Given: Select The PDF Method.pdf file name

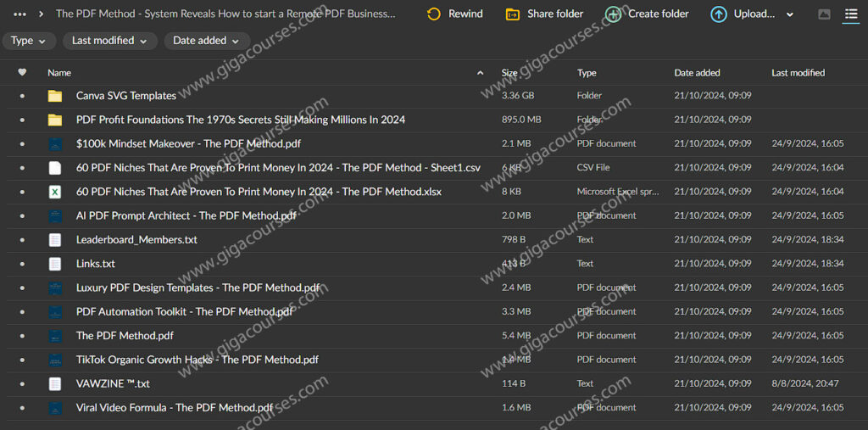Looking at the screenshot, I should coord(125,336).
